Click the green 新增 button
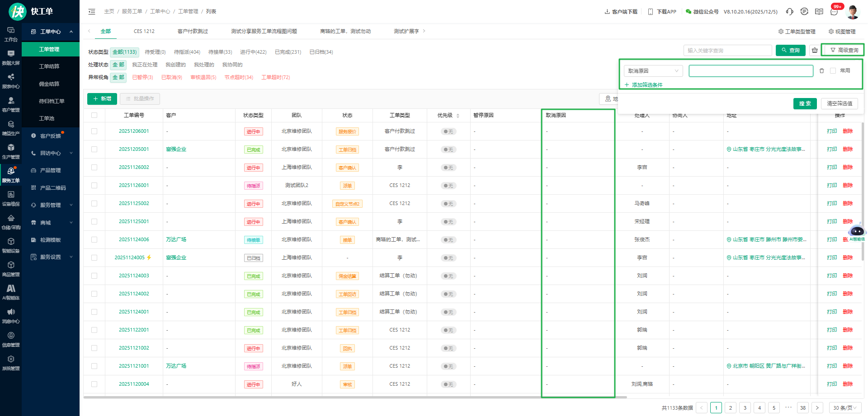 pyautogui.click(x=102, y=98)
